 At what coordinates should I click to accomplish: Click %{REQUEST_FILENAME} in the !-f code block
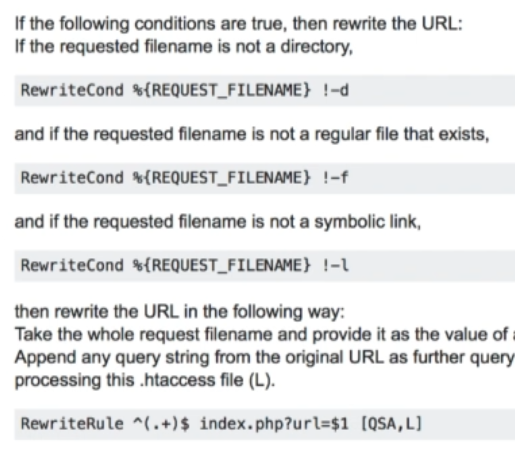pos(222,178)
